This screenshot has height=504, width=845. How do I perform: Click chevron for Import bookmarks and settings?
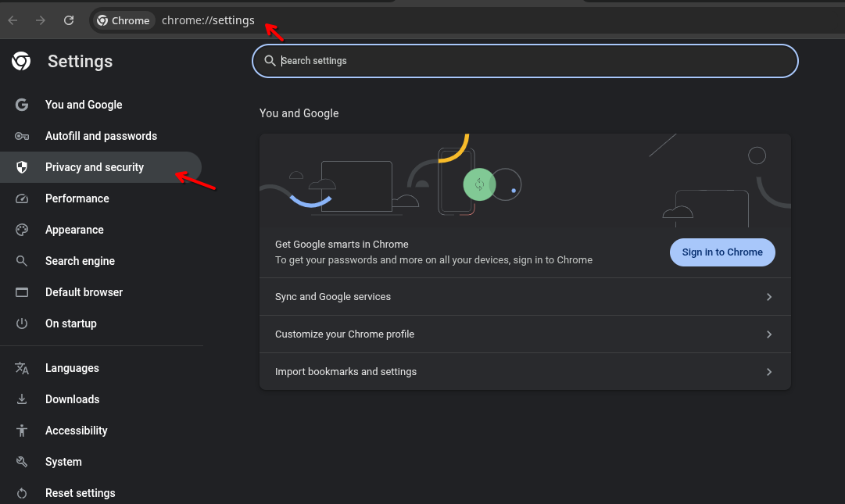pos(769,371)
